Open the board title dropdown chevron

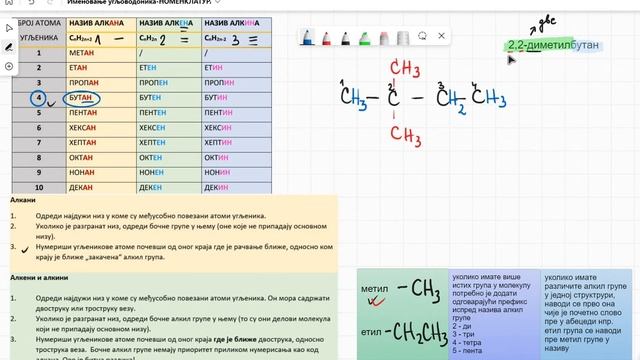pyautogui.click(x=218, y=2)
